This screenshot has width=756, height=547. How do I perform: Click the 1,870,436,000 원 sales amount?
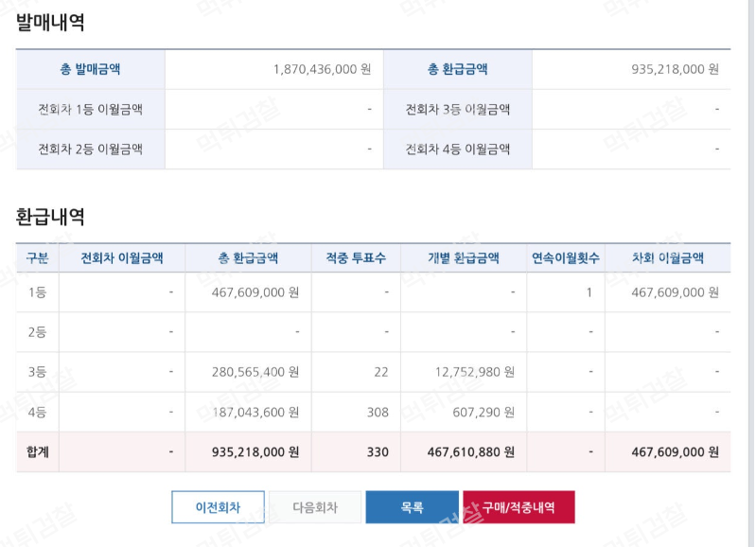[322, 69]
